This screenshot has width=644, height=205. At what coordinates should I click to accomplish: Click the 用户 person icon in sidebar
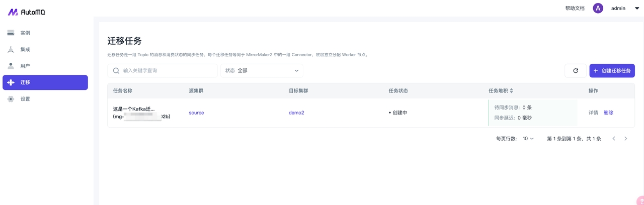(x=11, y=66)
